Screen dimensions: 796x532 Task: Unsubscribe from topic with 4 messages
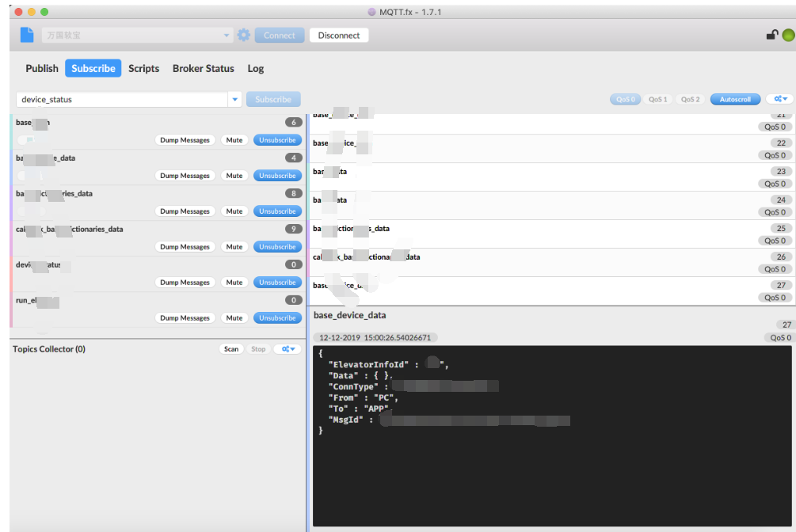coord(277,176)
